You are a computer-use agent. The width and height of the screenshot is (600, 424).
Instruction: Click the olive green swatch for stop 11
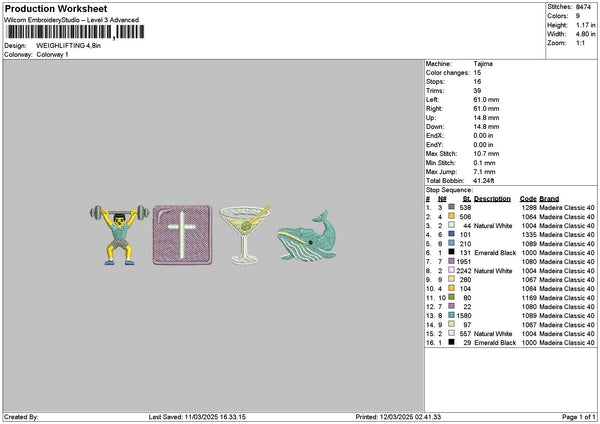tap(452, 297)
